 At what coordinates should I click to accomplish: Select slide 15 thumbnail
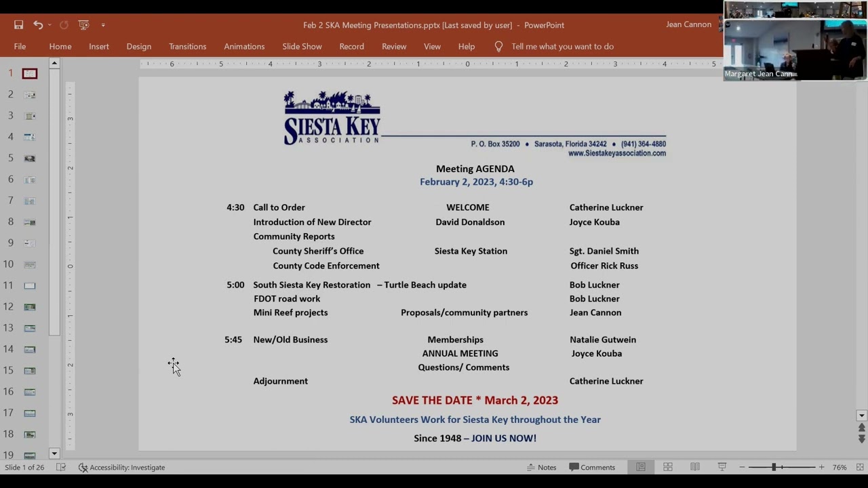30,371
